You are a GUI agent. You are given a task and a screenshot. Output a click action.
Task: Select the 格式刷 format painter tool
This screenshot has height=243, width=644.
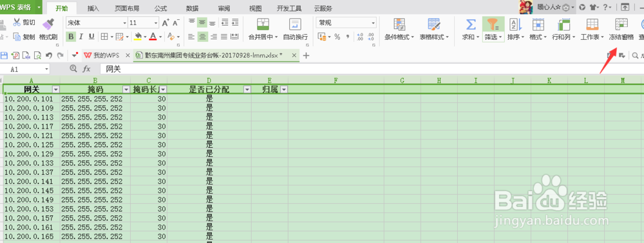click(x=48, y=29)
